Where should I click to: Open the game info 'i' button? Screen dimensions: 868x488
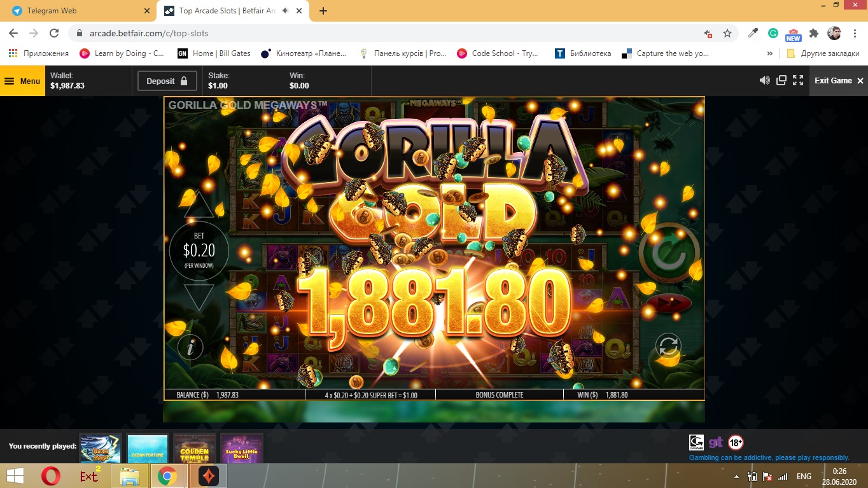pos(190,347)
